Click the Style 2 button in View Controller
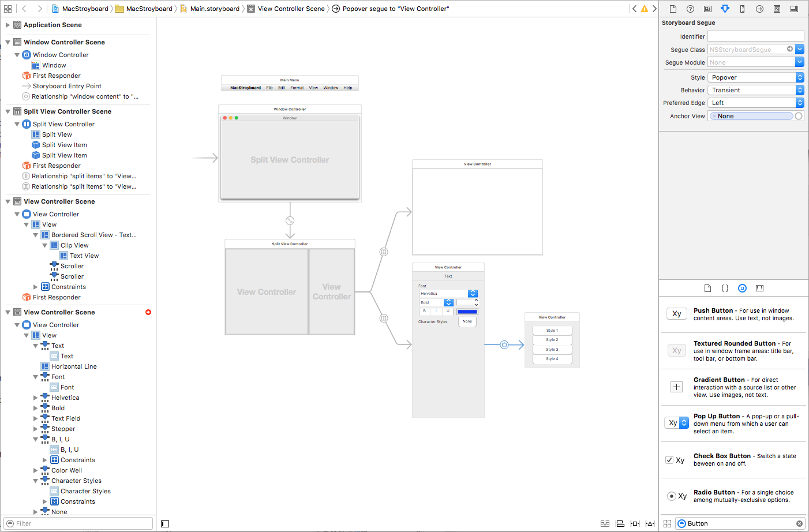Screen dimensions: 809x532 [552, 339]
